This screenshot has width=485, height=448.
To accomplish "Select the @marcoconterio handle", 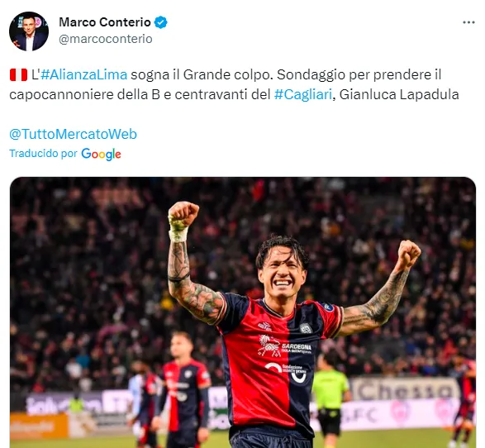I will coord(106,39).
